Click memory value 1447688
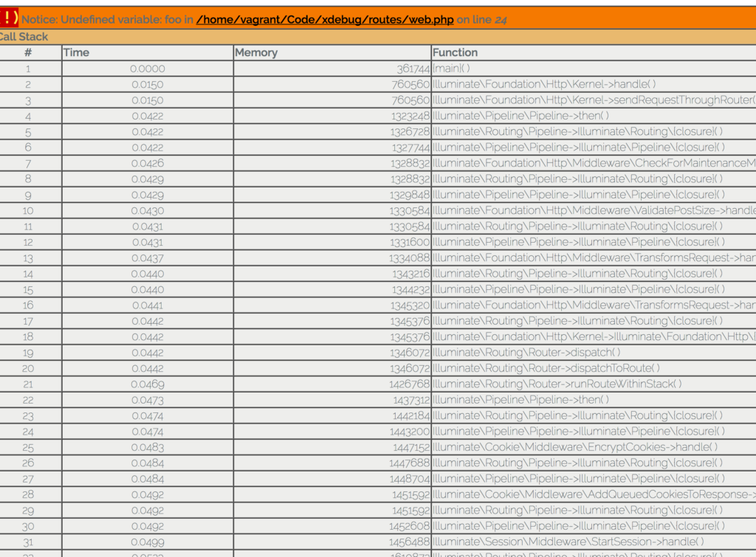 point(409,463)
